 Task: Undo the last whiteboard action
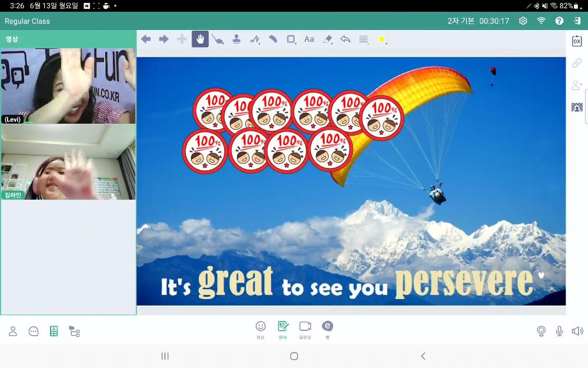(346, 39)
